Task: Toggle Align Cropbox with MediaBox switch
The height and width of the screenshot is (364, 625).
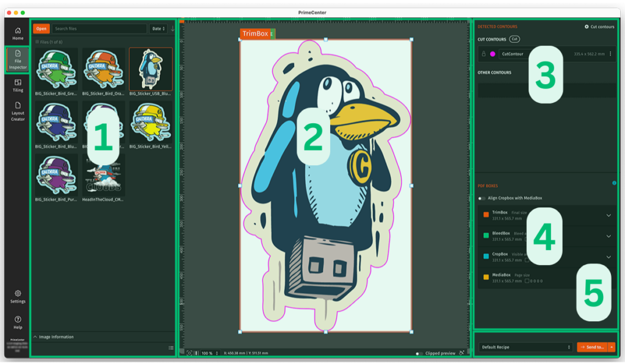Action: pos(482,198)
